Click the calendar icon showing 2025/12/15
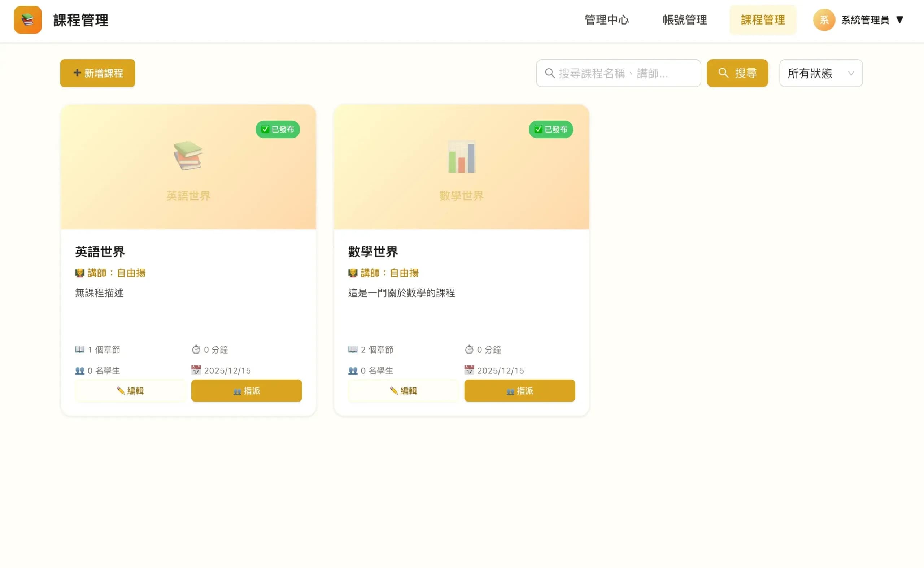924x568 pixels. tap(197, 370)
